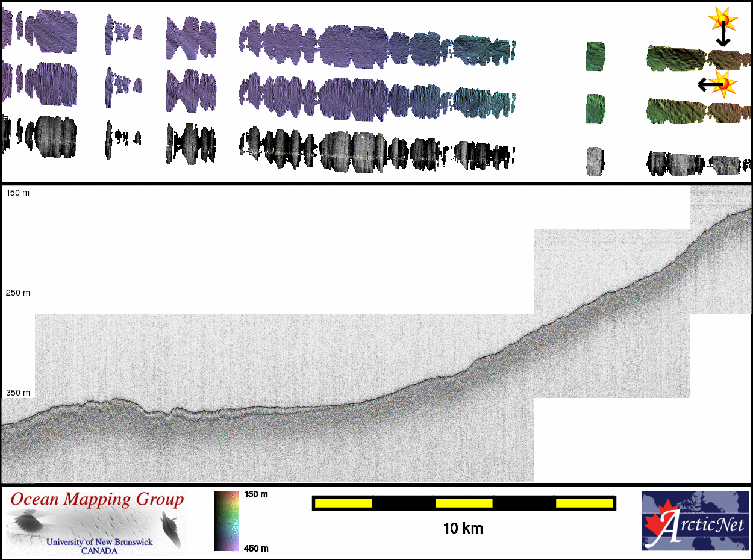This screenshot has height=560, width=753.
Task: Click the "150 m" label beside color legend
Action: coord(255,494)
